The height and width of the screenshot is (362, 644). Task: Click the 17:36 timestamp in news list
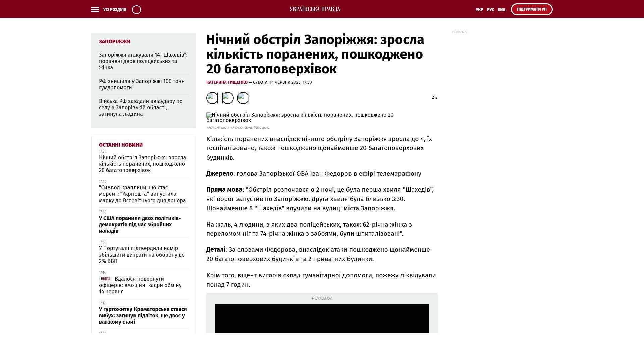[103, 242]
